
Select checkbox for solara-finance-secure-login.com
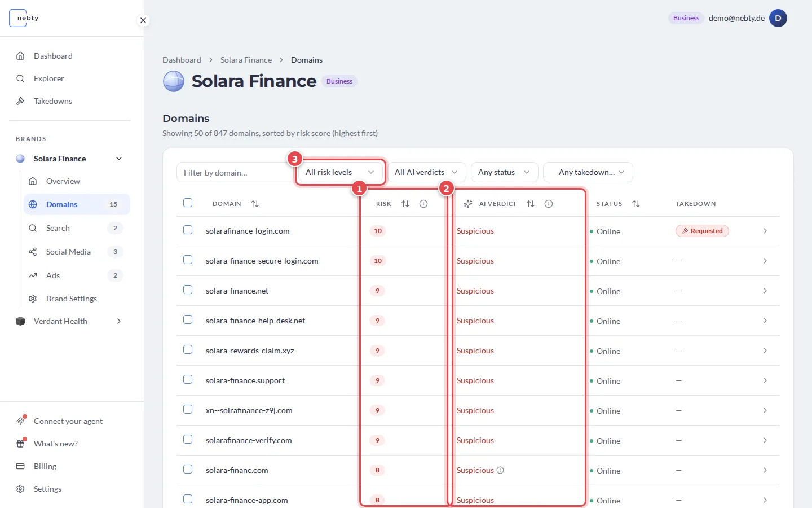coord(188,260)
